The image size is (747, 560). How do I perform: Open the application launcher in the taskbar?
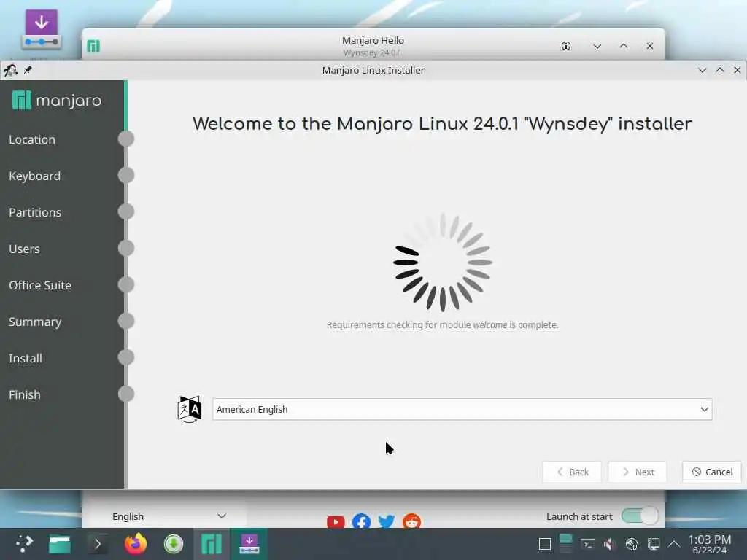click(24, 544)
